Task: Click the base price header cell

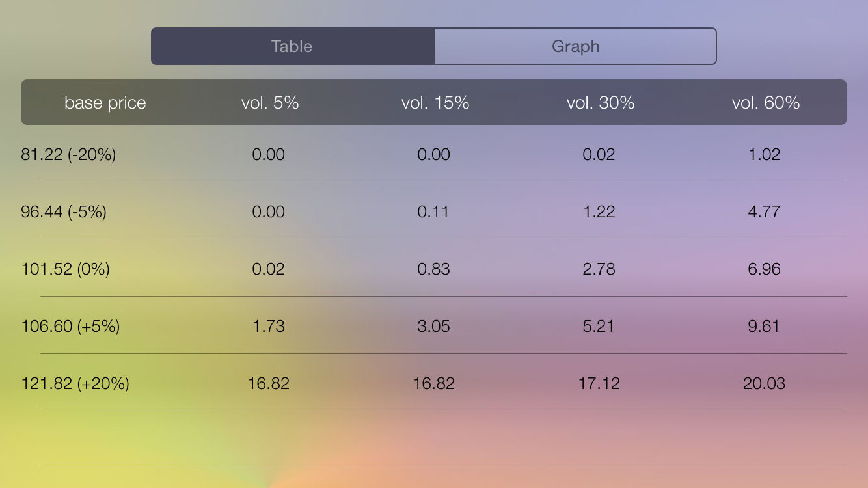Action: [x=105, y=102]
